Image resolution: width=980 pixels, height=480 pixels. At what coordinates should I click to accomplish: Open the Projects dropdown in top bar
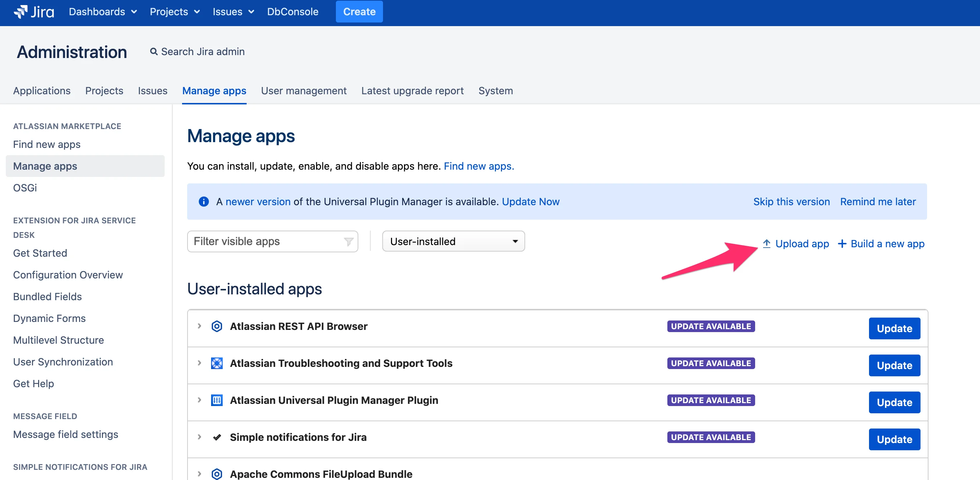pyautogui.click(x=174, y=12)
